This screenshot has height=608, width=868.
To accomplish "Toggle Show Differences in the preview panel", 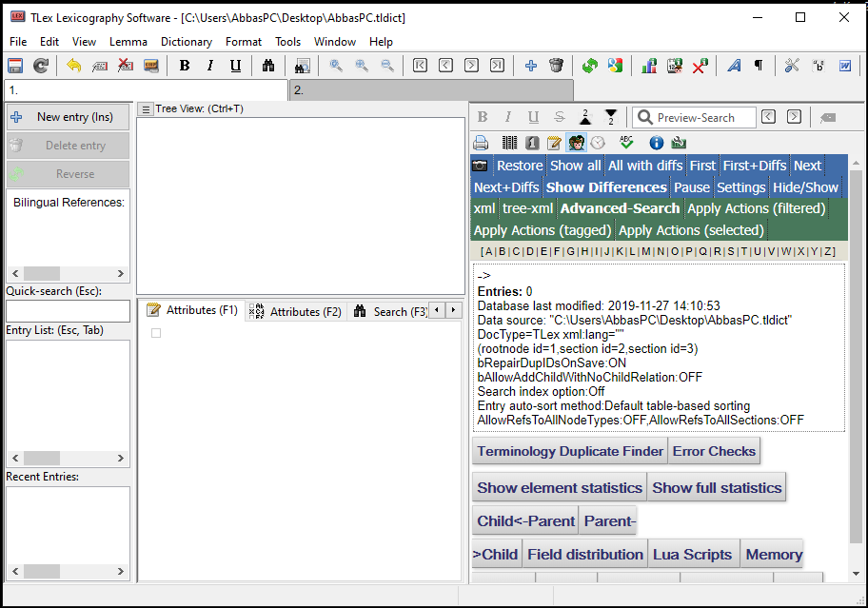I will click(x=606, y=187).
